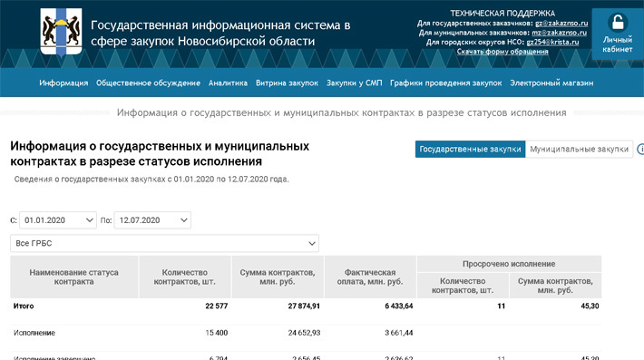This screenshot has width=644, height=360.
Task: Open Графики проведения закупок
Action: click(x=446, y=83)
